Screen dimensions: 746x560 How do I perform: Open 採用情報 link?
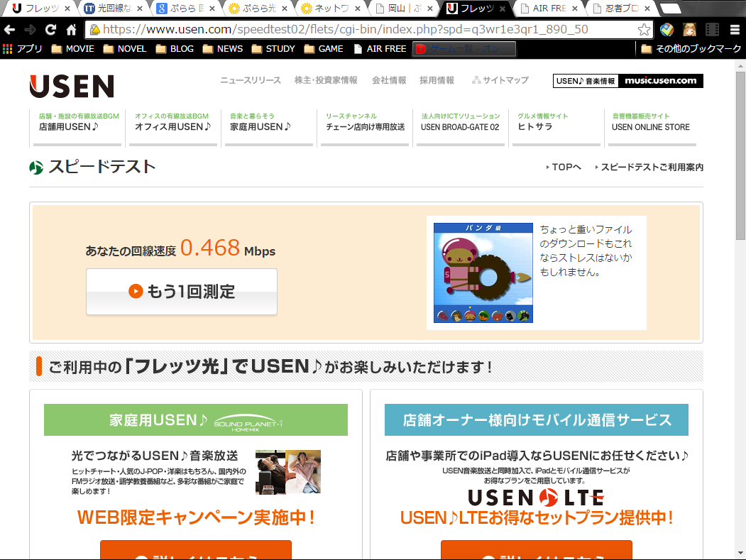(x=437, y=80)
